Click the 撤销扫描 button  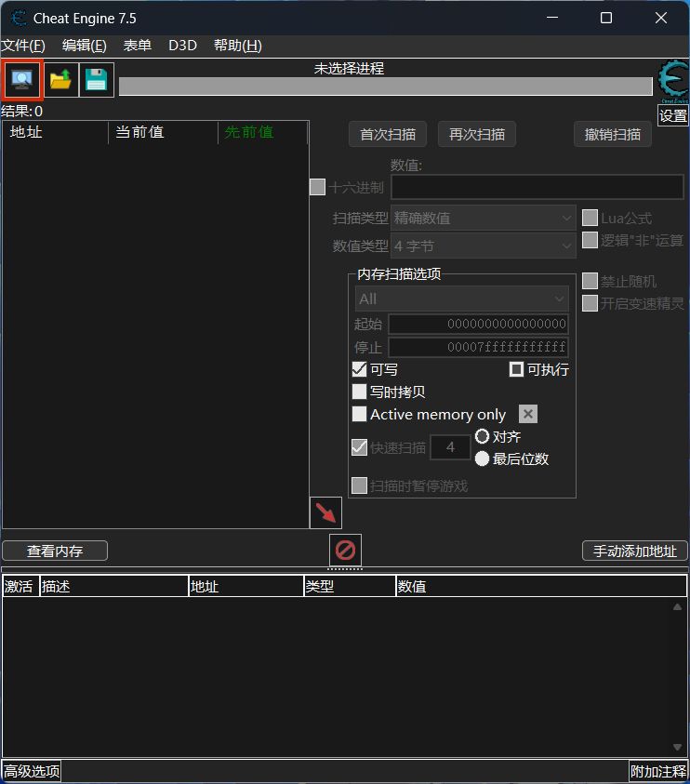(x=613, y=134)
